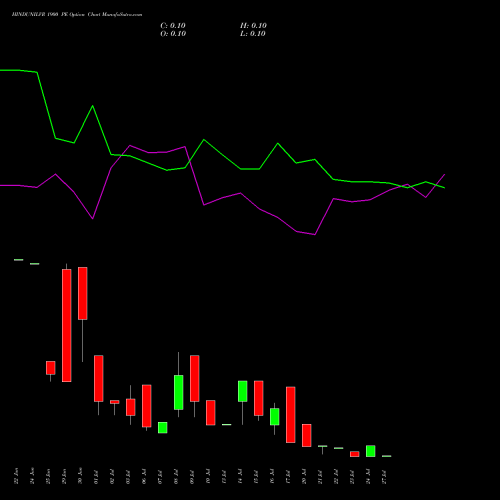
Task: Click the "22 Jun" date axis label
Action: tap(16, 476)
